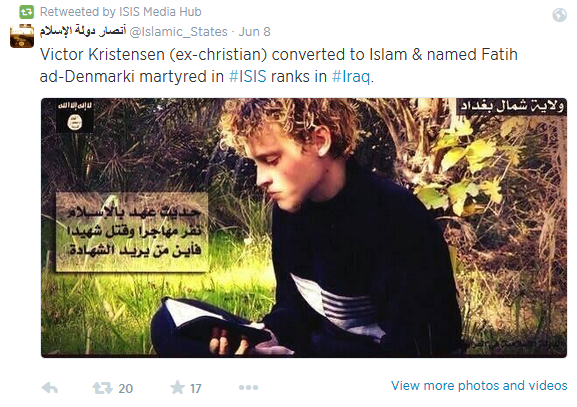Click the favorites count 17
Viewport: 577px width, 407px height.
(196, 388)
